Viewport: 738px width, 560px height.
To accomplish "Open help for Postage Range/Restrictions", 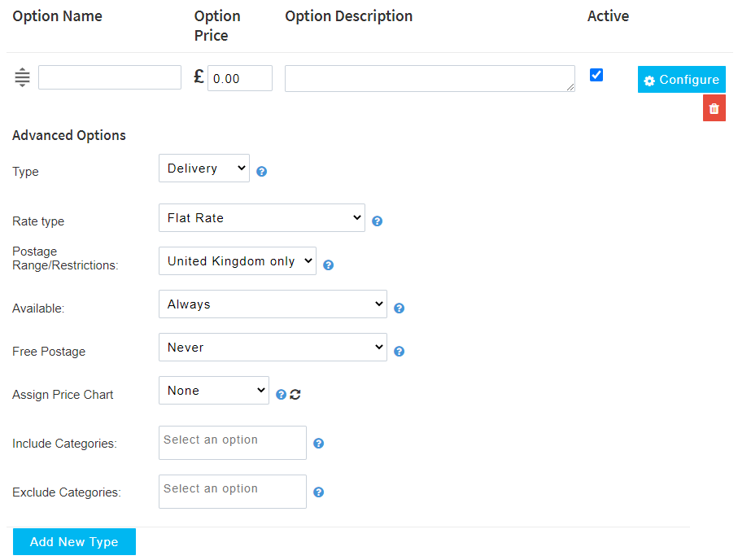I will click(x=329, y=265).
